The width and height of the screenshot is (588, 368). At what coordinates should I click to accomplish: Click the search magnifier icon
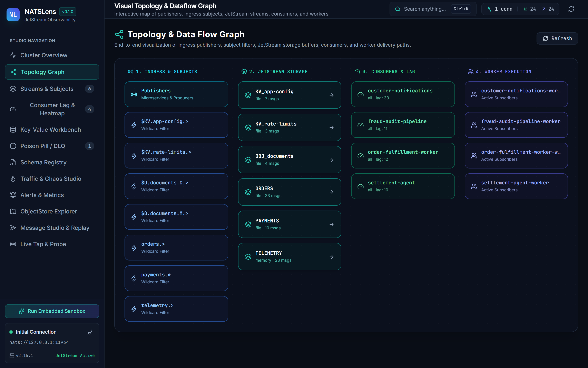pos(398,9)
